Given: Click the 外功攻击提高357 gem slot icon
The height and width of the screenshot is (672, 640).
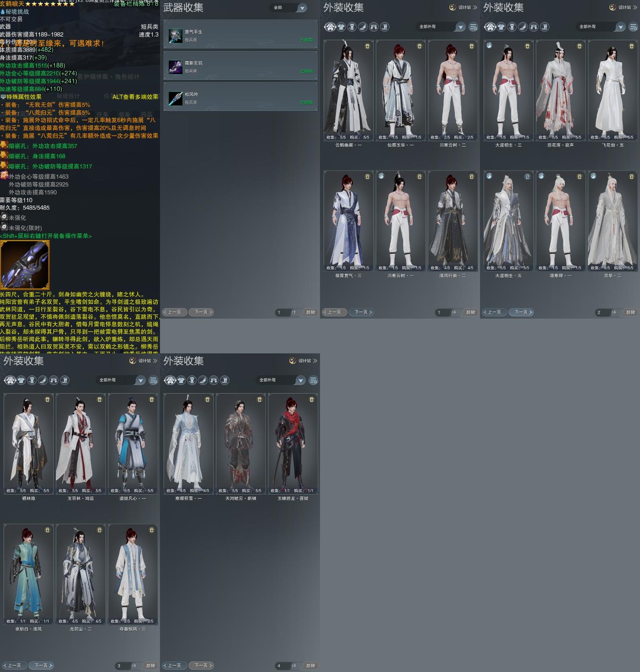Looking at the screenshot, I should [4, 145].
